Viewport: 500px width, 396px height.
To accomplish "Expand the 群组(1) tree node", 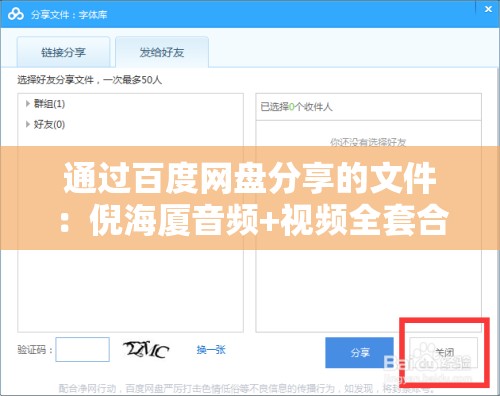I will point(28,104).
